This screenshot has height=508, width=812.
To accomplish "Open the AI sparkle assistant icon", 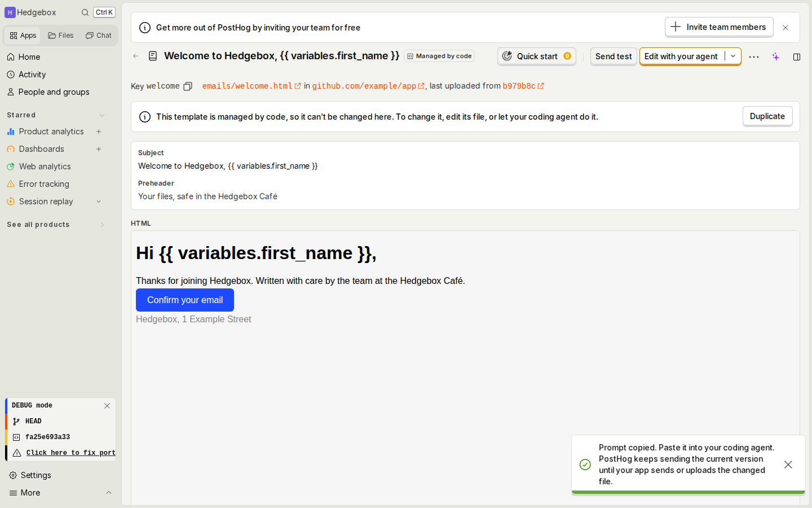I will pos(776,56).
